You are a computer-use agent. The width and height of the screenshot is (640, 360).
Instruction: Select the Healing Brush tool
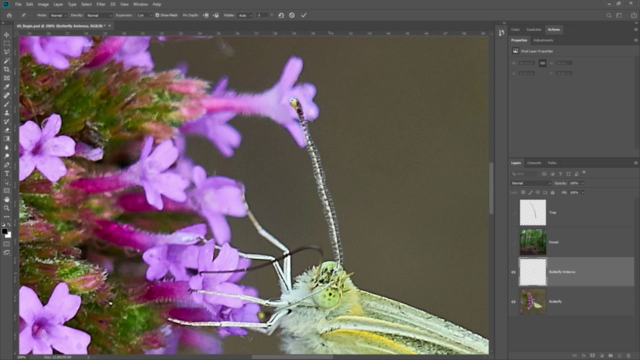pos(7,96)
